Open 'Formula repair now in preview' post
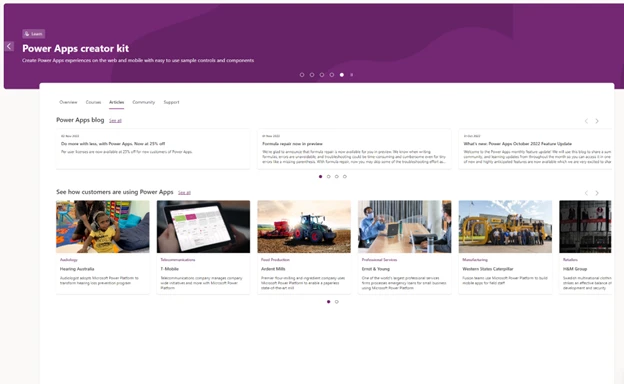This screenshot has height=384, width=624. click(x=292, y=144)
